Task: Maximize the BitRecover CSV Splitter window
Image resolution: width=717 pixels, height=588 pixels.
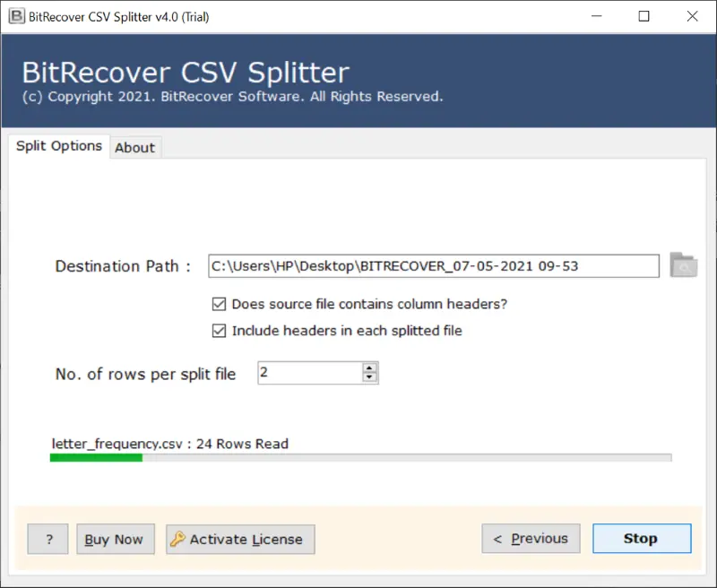Action: coord(644,16)
